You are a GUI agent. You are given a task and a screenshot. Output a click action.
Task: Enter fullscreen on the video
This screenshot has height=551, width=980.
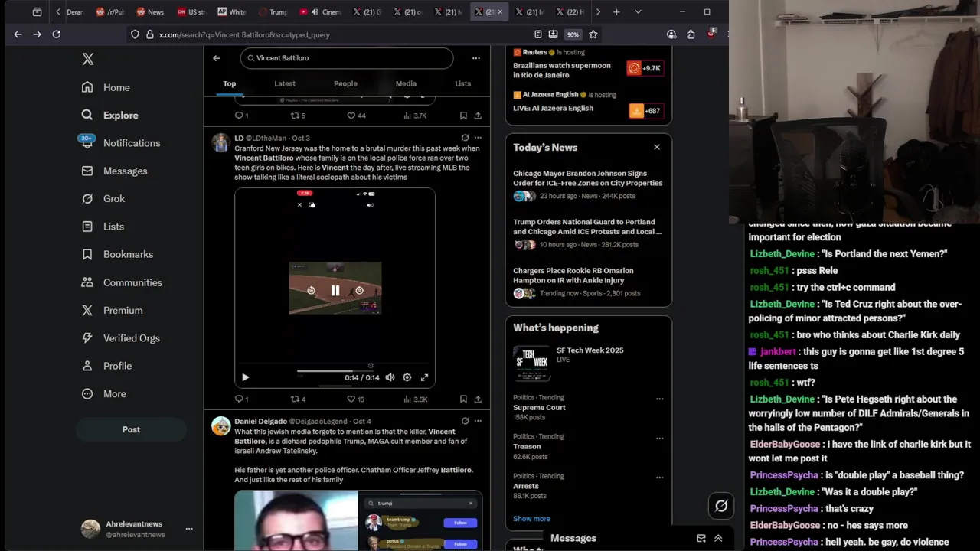[x=424, y=377]
